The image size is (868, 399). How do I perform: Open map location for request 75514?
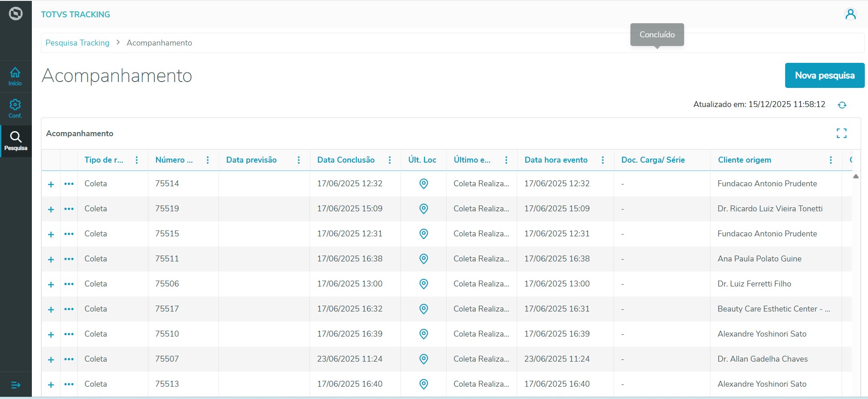pos(423,184)
